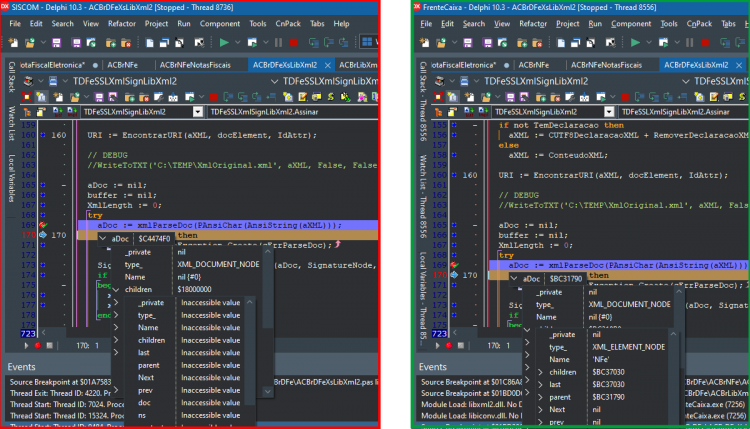Click Pause icon in SISCOM main toolbar
The width and height of the screenshot is (750, 429).
[x=278, y=43]
